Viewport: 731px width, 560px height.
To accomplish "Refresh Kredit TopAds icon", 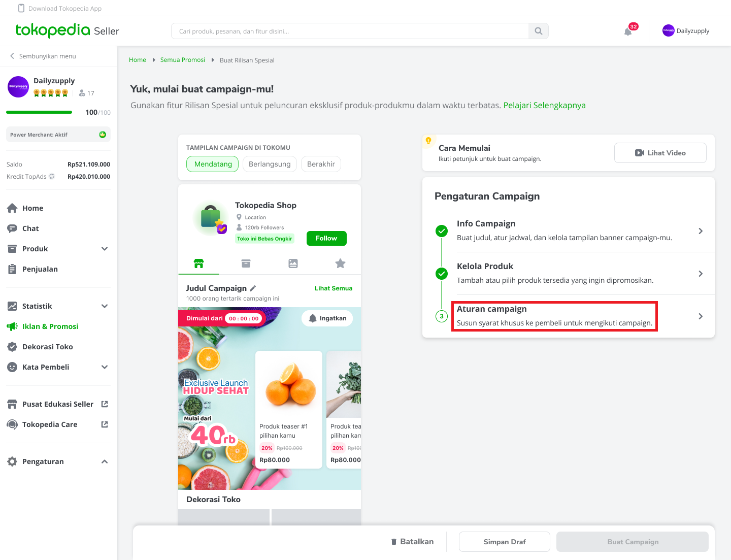I will point(52,176).
